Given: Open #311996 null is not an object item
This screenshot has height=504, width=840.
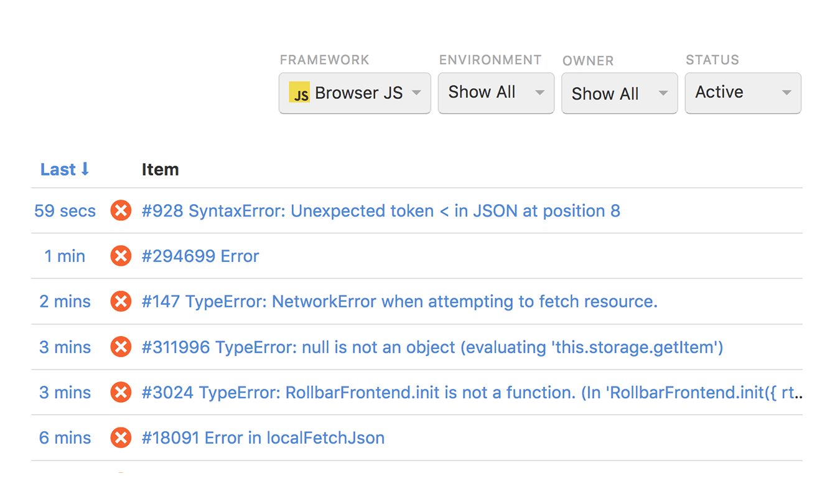Looking at the screenshot, I should click(432, 347).
